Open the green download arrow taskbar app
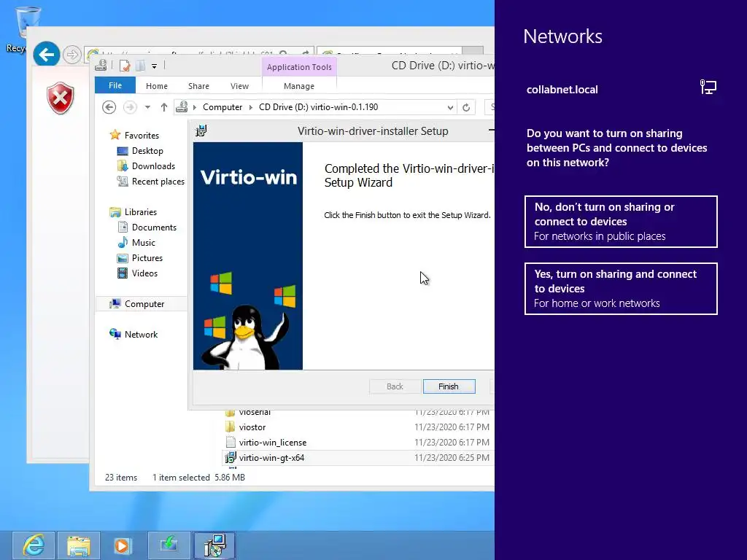Image resolution: width=747 pixels, height=560 pixels. pos(169,545)
